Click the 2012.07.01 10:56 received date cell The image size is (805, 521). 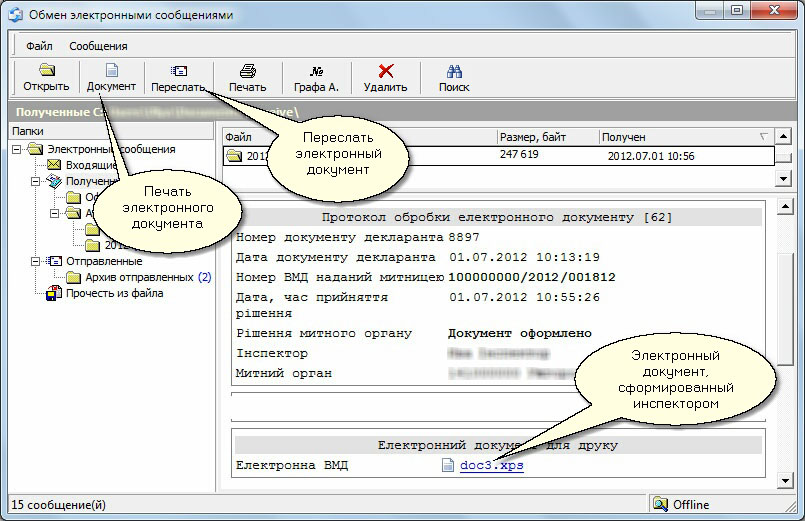pyautogui.click(x=651, y=156)
